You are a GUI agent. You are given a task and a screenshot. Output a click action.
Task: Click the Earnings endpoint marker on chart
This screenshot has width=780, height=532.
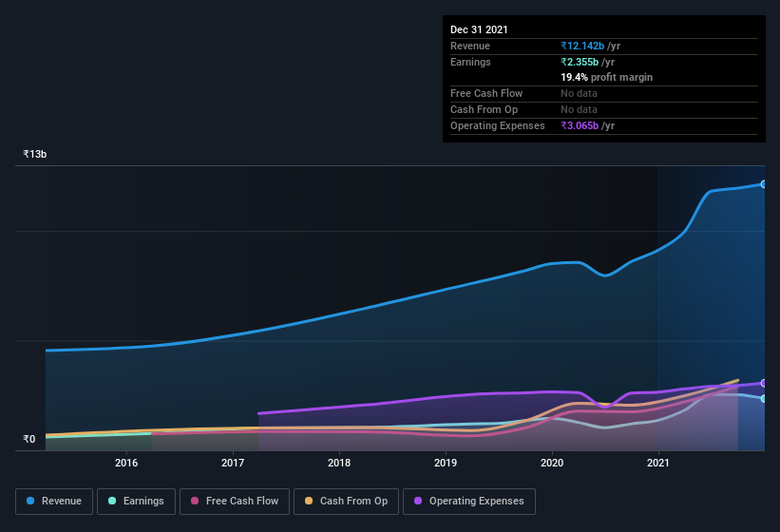pos(763,398)
